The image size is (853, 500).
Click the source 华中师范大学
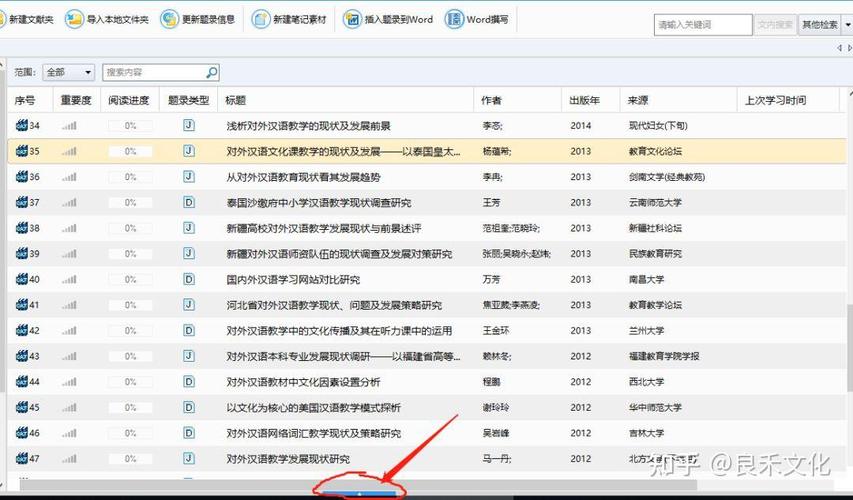[x=655, y=407]
